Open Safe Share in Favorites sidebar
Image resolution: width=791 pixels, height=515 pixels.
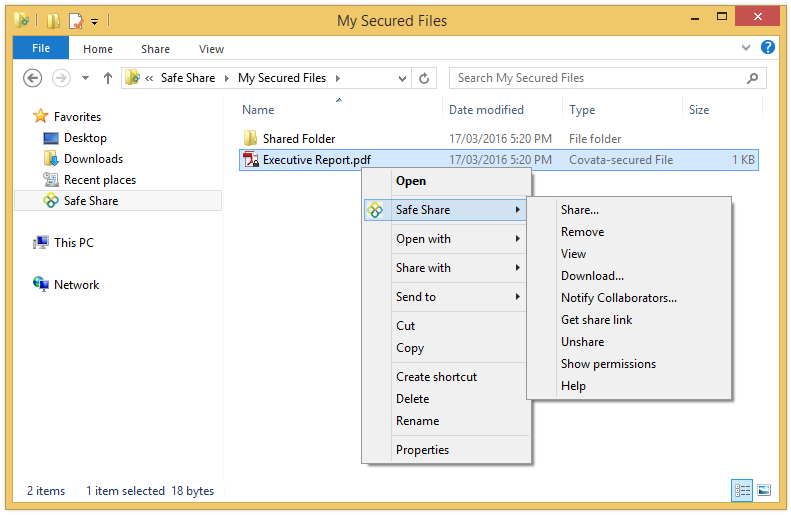90,201
